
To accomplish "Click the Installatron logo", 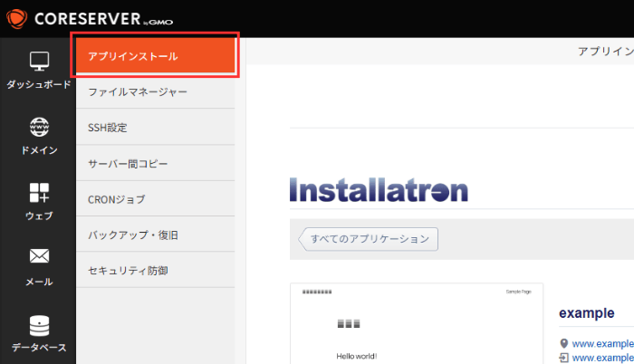I will [x=379, y=189].
